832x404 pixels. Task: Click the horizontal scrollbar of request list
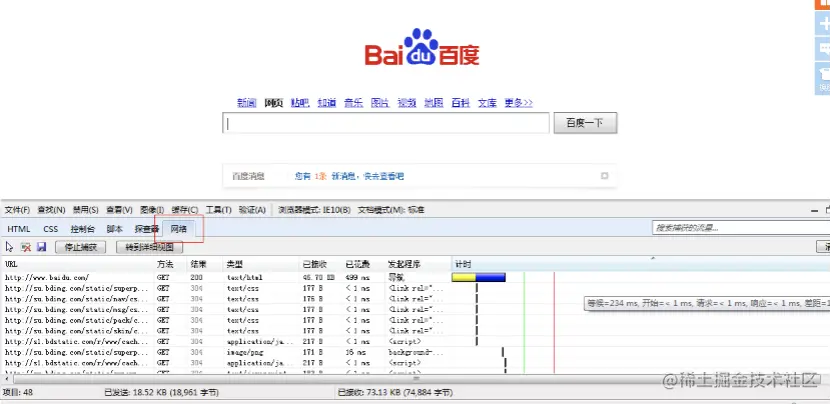point(416,379)
